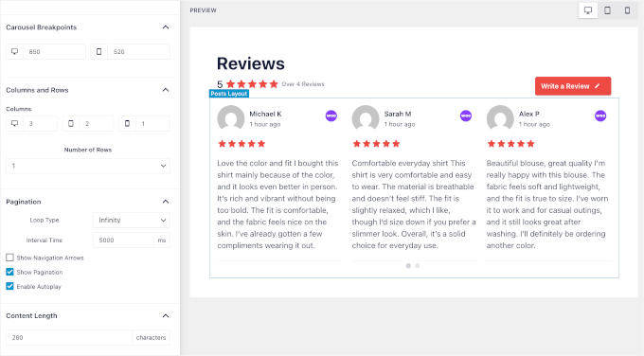Click PREVIEW label at top

point(203,10)
